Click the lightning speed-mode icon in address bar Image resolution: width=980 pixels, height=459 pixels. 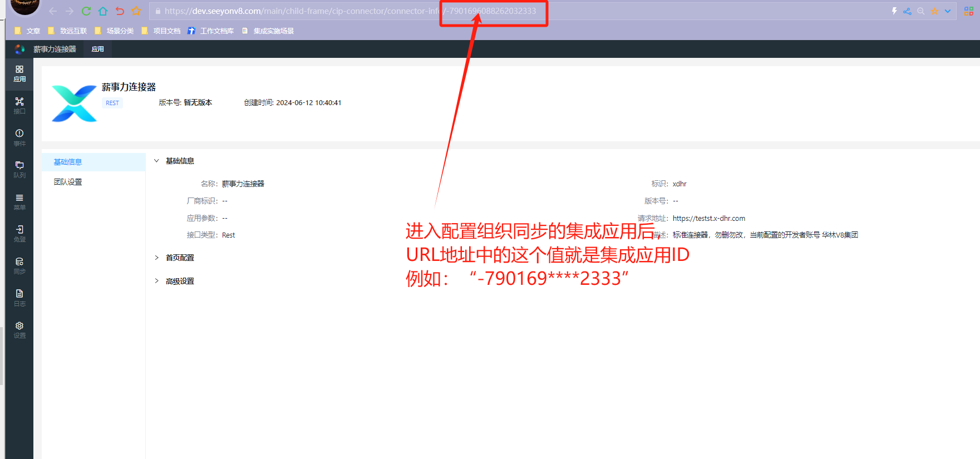tap(894, 11)
